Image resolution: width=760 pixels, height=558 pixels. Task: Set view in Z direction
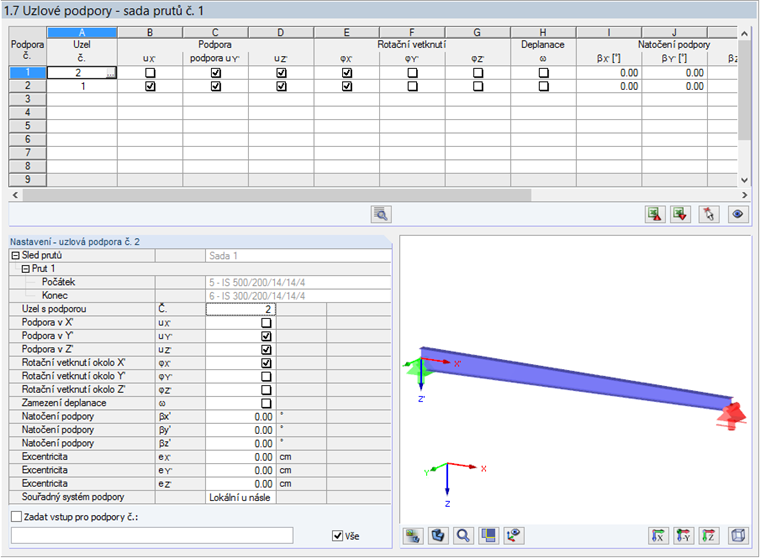pyautogui.click(x=709, y=536)
